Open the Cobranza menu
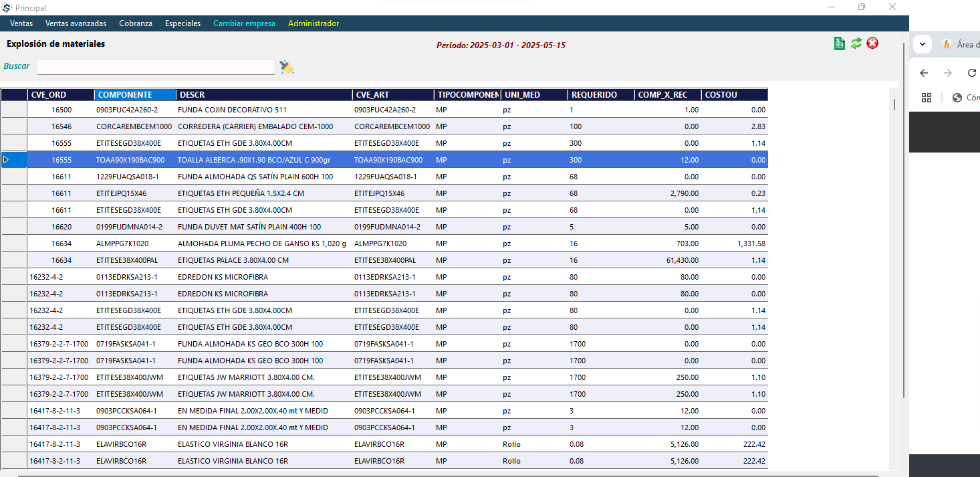This screenshot has width=980, height=477. [136, 23]
